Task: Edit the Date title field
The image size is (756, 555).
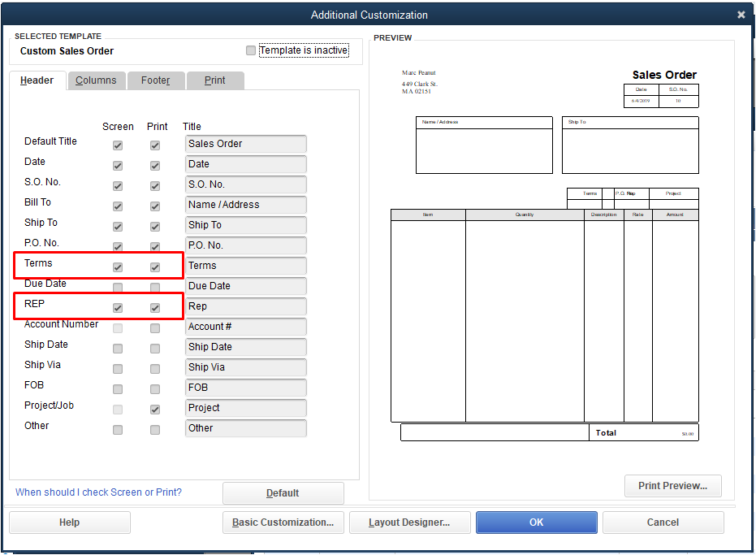Action: point(246,164)
